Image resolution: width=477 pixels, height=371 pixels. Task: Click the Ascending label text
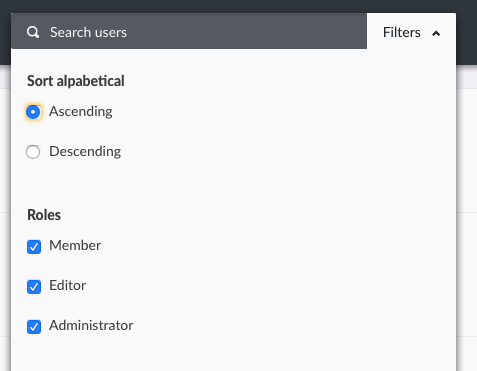[81, 112]
